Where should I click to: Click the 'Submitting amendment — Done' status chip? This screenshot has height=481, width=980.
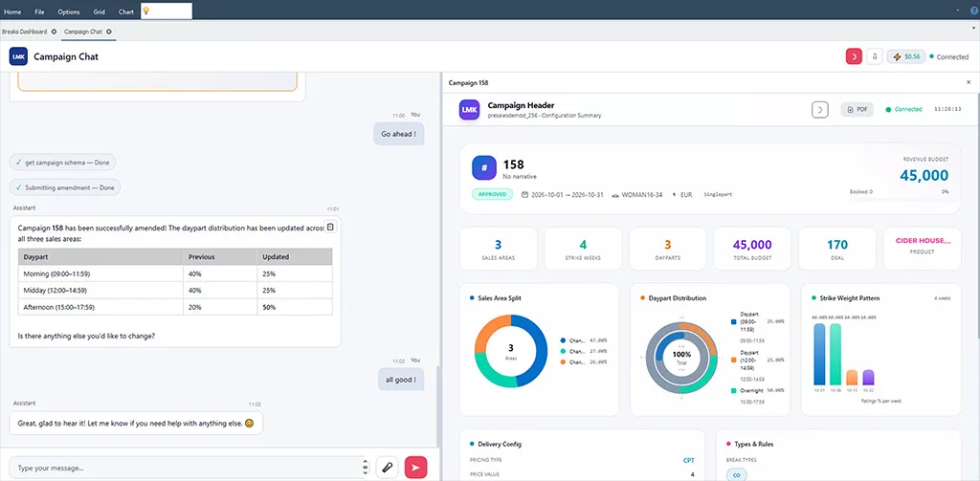pos(65,187)
